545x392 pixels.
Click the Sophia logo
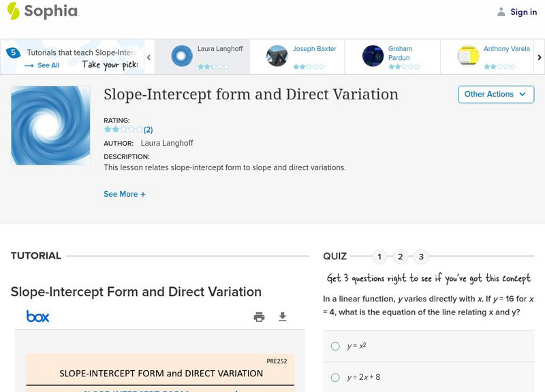click(42, 11)
